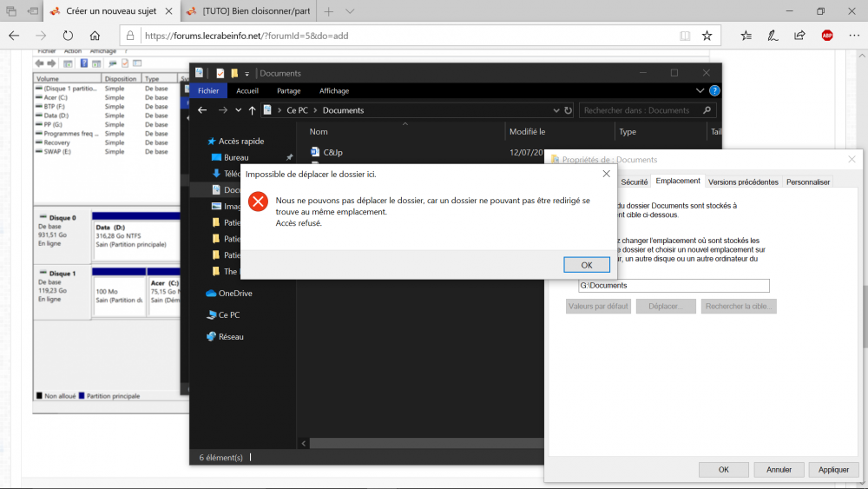Go to the browser home page
The height and width of the screenshot is (489, 868).
click(95, 36)
